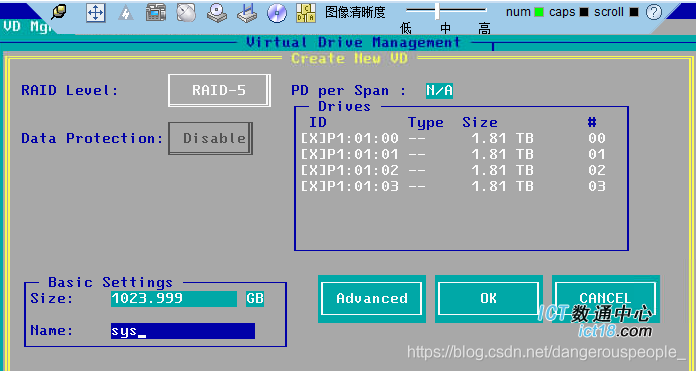
Task: Click the 'ID' column header in Drives
Action: [x=318, y=122]
